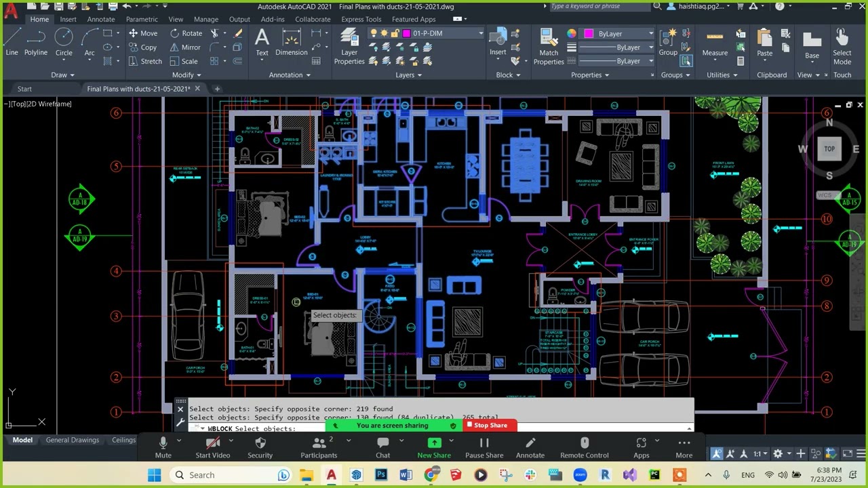Viewport: 868px width, 488px height.
Task: Run Match Properties tool
Action: tap(549, 46)
